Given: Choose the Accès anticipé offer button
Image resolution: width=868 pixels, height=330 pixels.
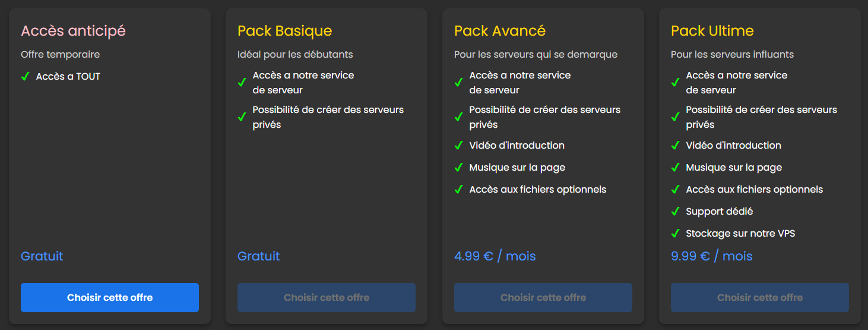Looking at the screenshot, I should 110,297.
